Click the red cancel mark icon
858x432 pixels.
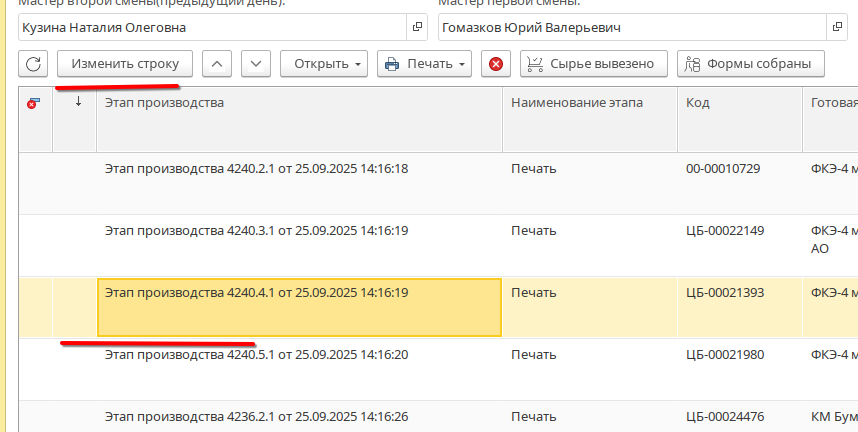coord(494,64)
